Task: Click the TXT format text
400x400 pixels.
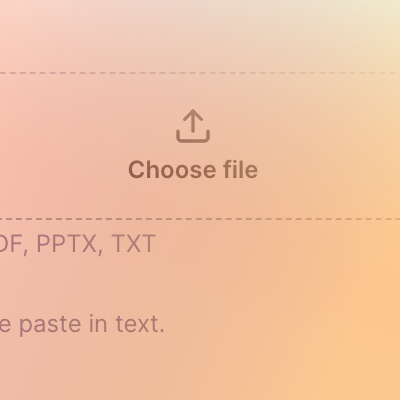Action: coord(133,244)
